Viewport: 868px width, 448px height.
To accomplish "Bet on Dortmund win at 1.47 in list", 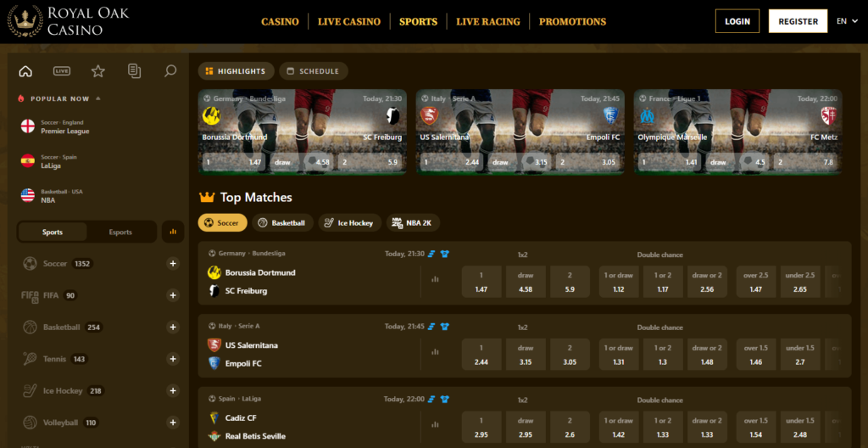I will 481,282.
